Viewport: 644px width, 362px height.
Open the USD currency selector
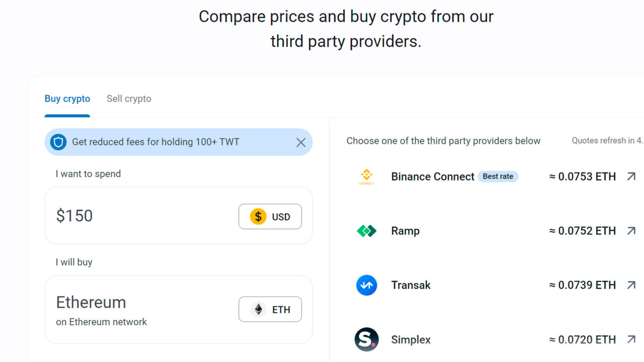click(x=270, y=217)
